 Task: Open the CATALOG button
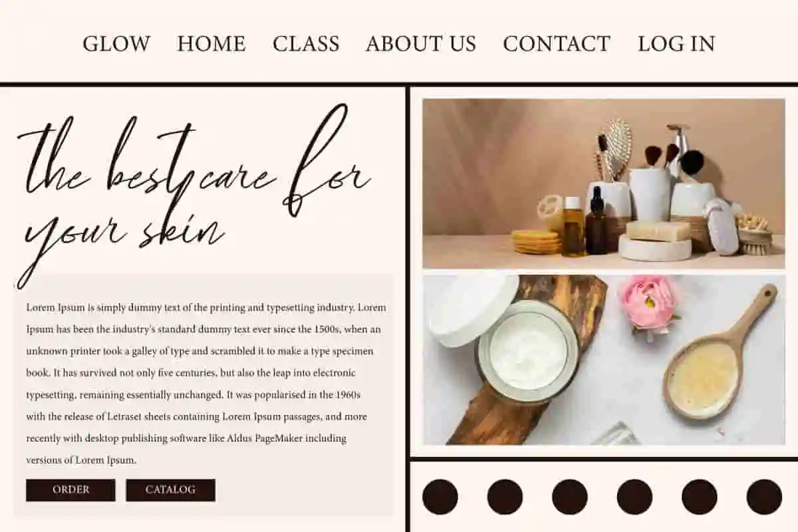coord(170,490)
